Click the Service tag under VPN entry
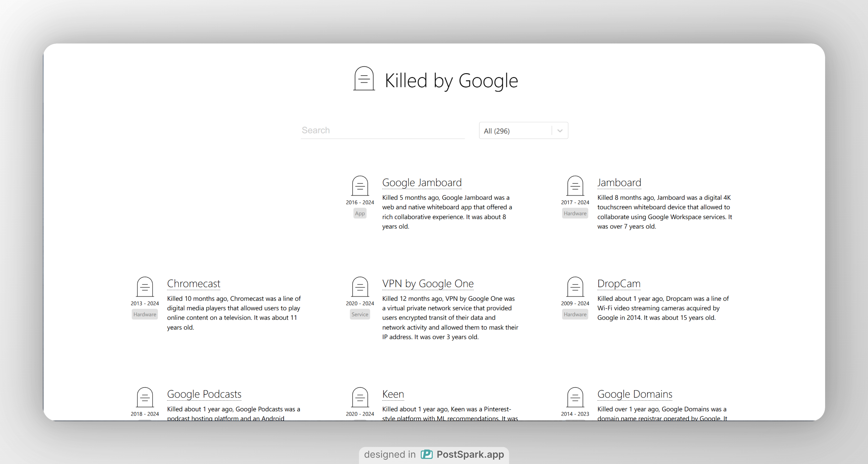This screenshot has height=464, width=868. 360,315
